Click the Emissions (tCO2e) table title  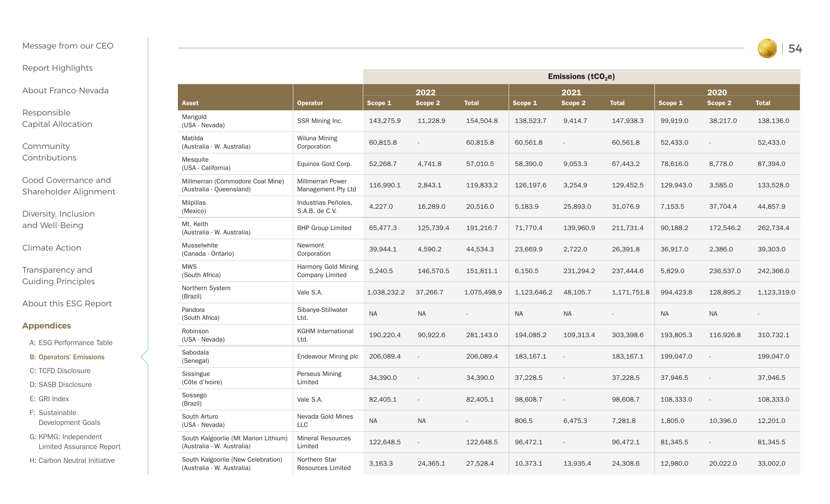pyautogui.click(x=581, y=77)
